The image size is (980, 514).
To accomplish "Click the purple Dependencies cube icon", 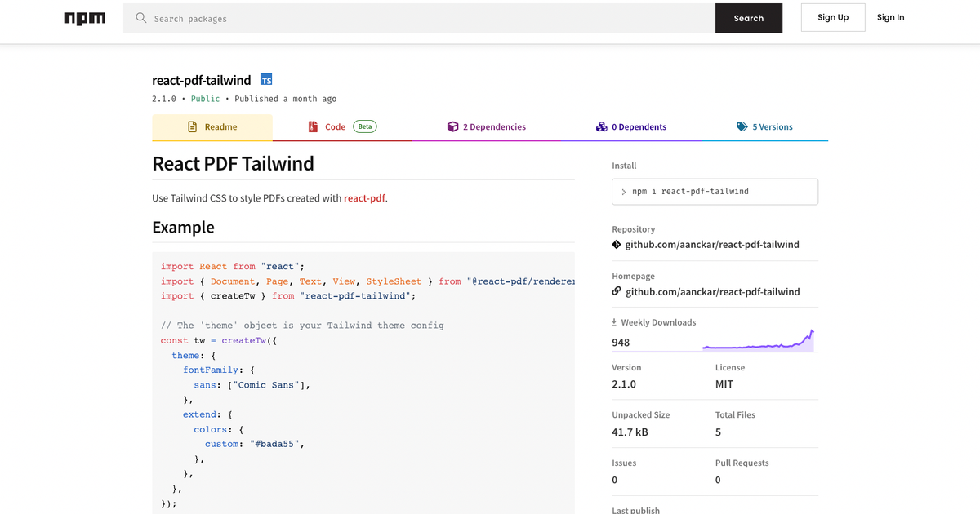I will pyautogui.click(x=452, y=127).
